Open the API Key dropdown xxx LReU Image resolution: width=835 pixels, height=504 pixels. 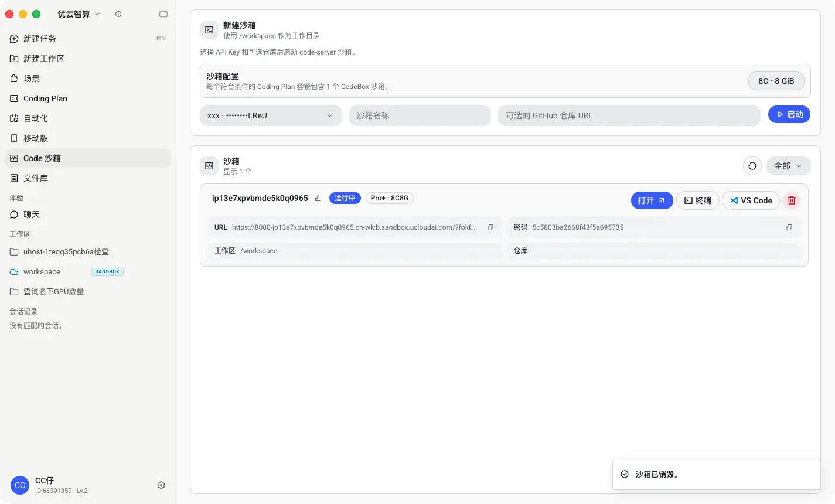coord(271,115)
